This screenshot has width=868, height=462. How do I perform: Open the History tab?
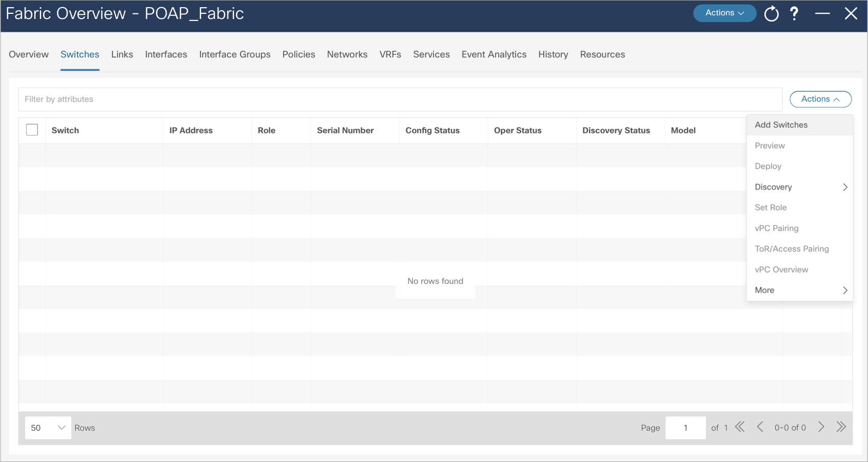pos(553,54)
